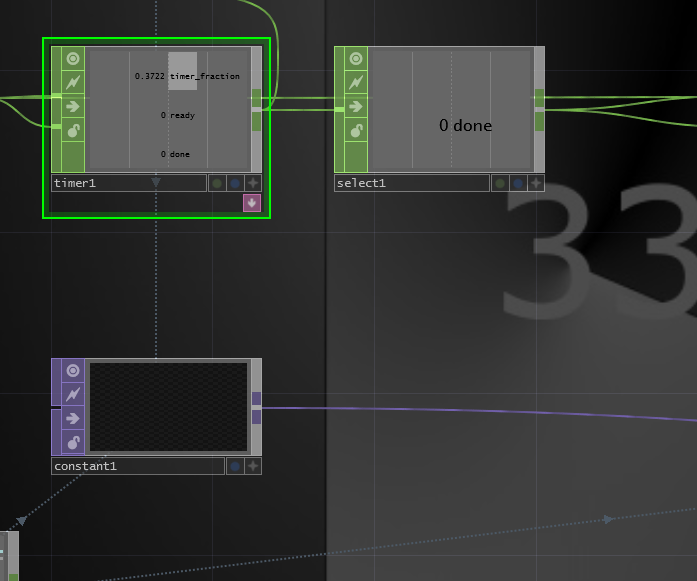Screen dimensions: 697x581
Task: Click the bypass arrow on select1
Action: (356, 106)
